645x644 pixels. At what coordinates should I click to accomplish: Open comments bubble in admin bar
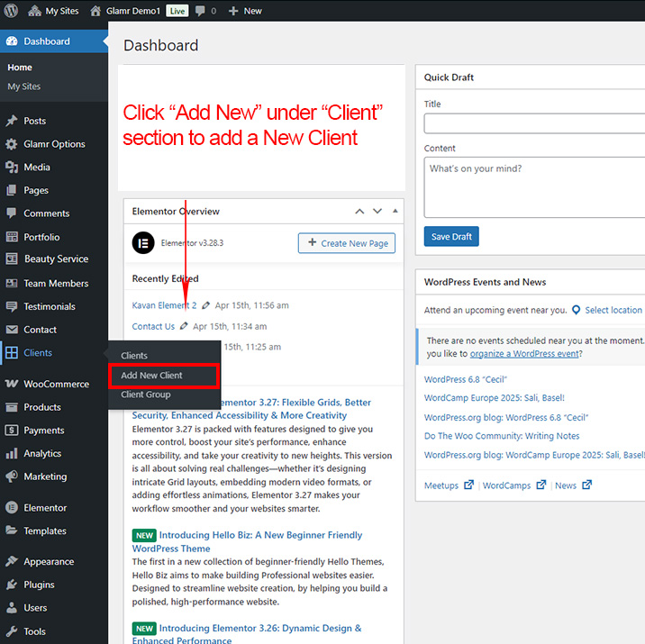point(200,11)
